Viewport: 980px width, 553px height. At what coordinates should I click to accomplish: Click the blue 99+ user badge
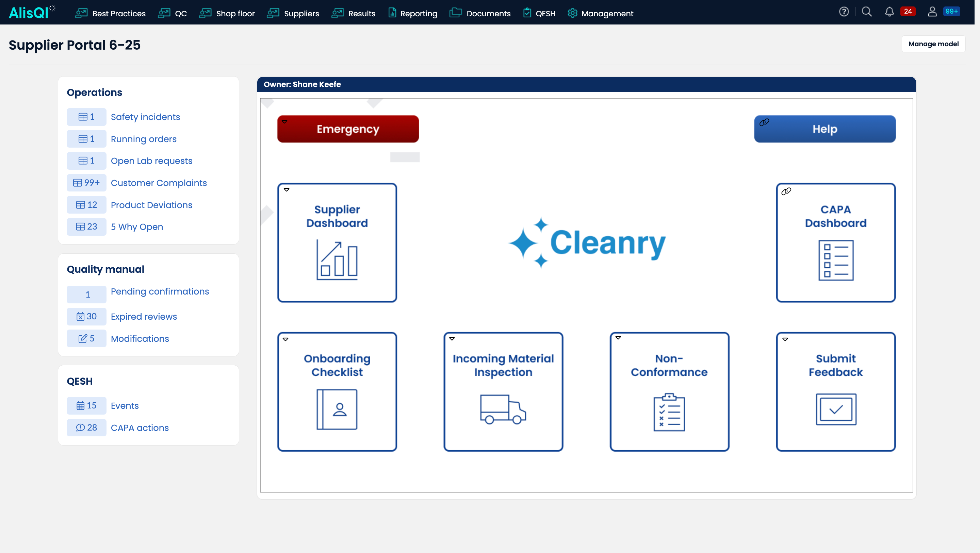[951, 12]
